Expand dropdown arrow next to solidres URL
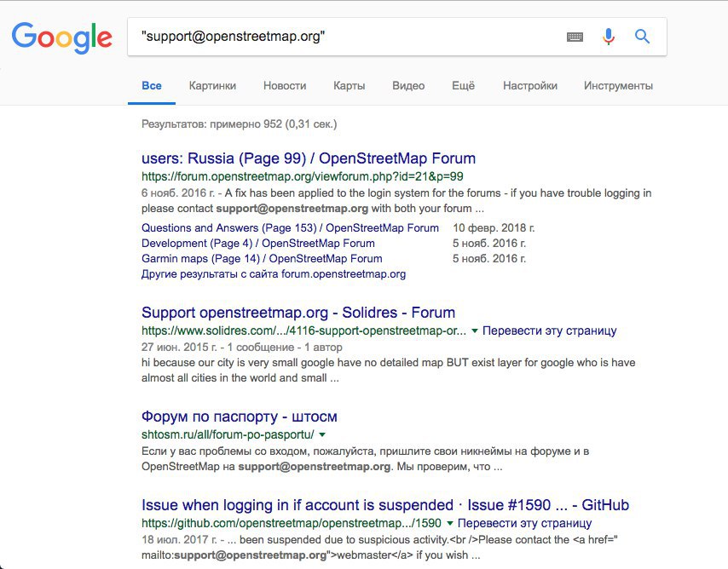728x569 pixels. pyautogui.click(x=475, y=330)
